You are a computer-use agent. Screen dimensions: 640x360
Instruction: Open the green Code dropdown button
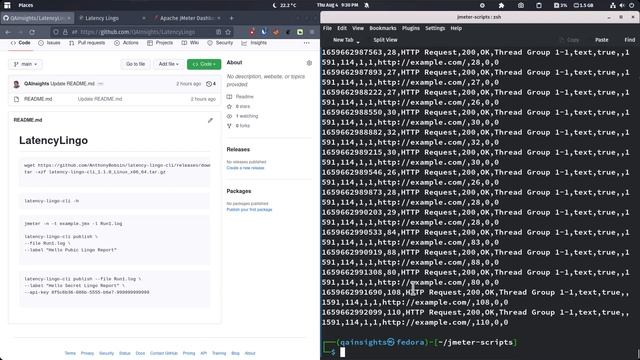pyautogui.click(x=204, y=64)
